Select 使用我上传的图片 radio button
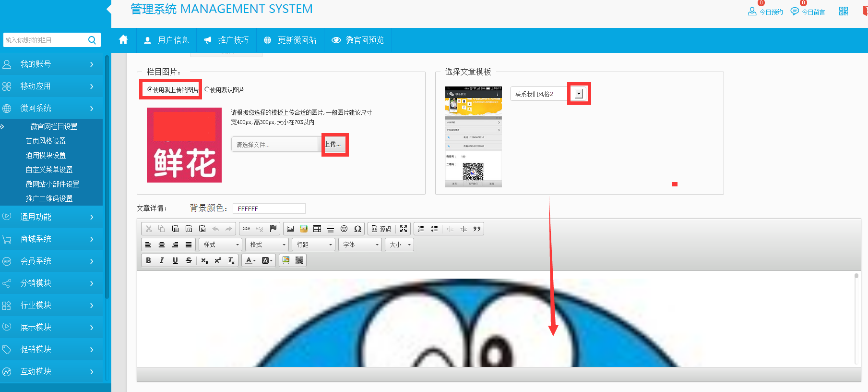Image resolution: width=868 pixels, height=392 pixels. coord(150,89)
